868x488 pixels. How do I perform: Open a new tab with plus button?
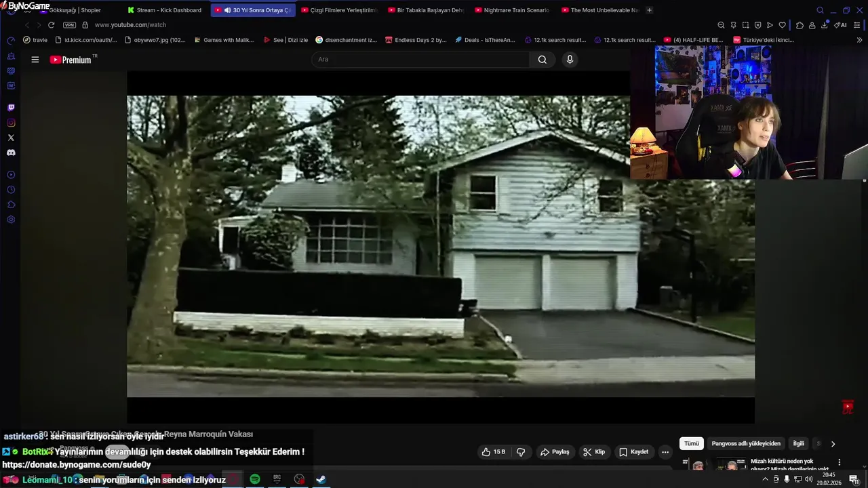(x=649, y=10)
